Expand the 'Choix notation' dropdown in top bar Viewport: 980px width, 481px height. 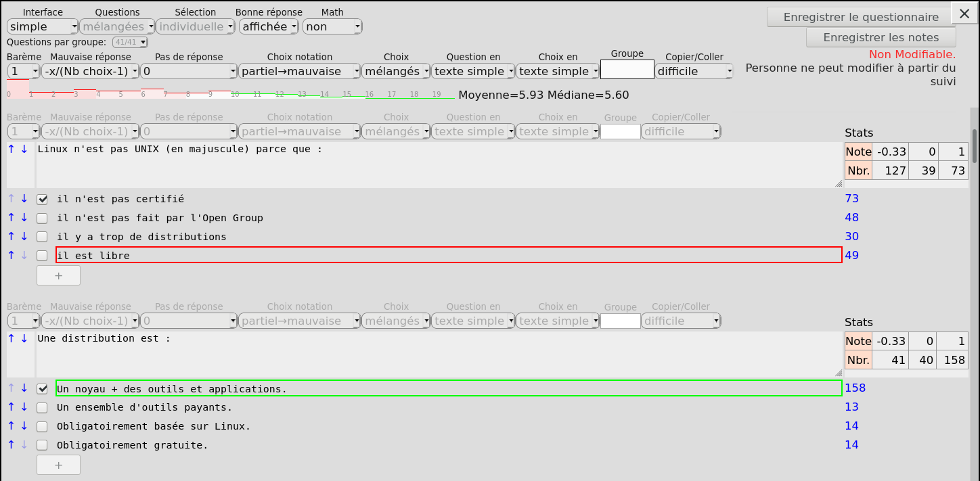tap(299, 71)
